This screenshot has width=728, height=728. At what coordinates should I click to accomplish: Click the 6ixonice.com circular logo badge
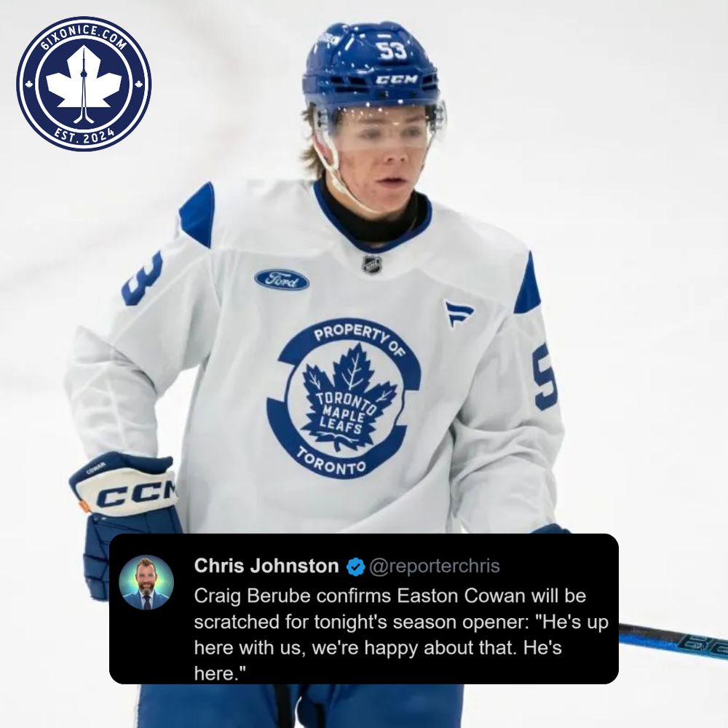(x=84, y=84)
